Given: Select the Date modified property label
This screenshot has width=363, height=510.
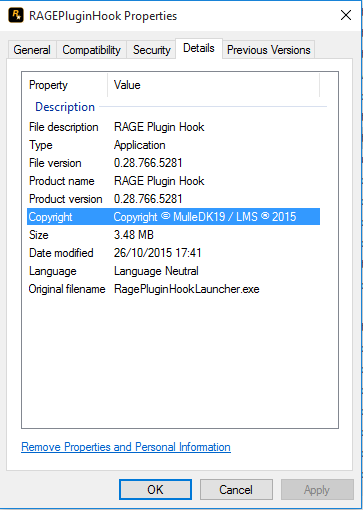Looking at the screenshot, I should point(61,253).
